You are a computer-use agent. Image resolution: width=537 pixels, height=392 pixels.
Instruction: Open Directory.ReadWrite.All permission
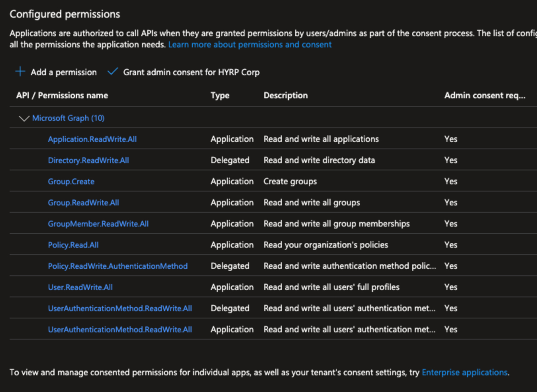click(88, 161)
